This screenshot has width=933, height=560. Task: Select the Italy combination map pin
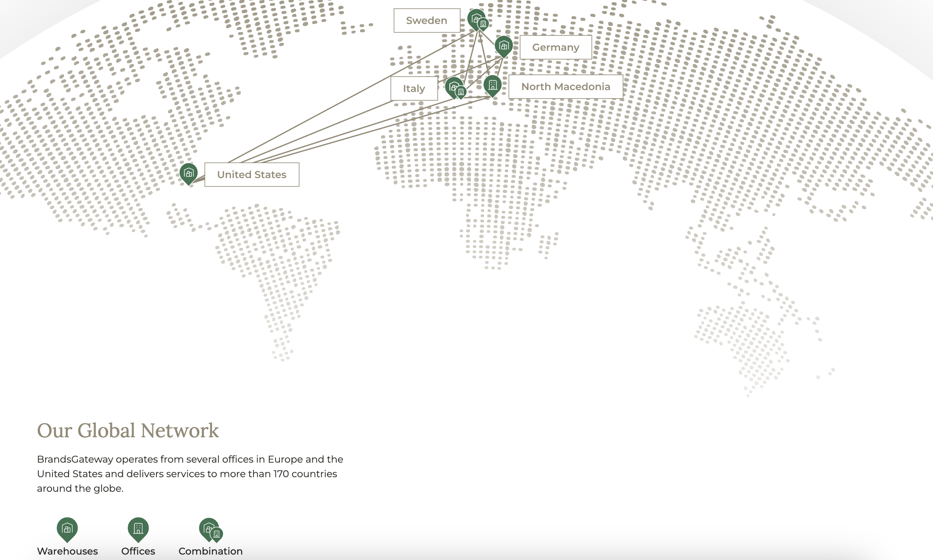[x=456, y=88]
